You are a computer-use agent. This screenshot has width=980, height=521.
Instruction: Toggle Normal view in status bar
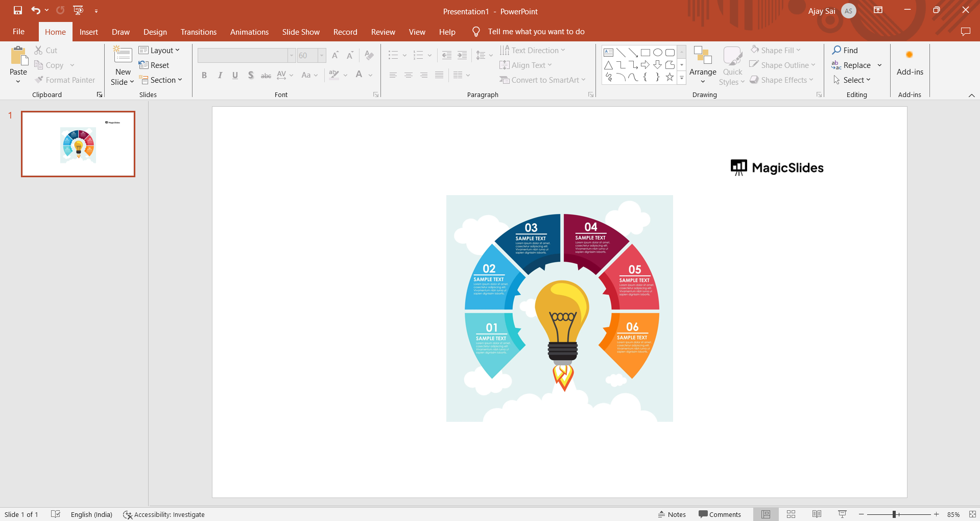[766, 514]
